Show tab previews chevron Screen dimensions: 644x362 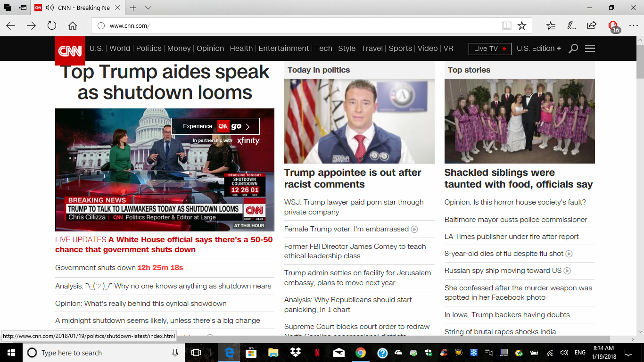148,8
